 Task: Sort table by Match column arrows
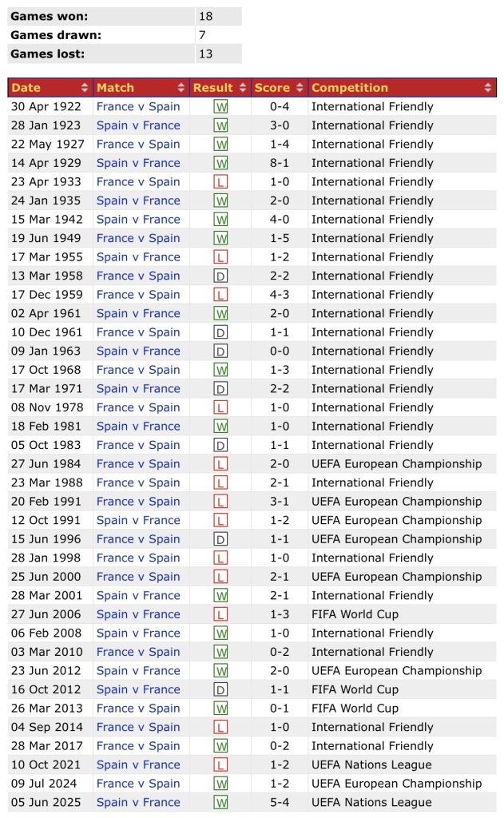(x=181, y=88)
